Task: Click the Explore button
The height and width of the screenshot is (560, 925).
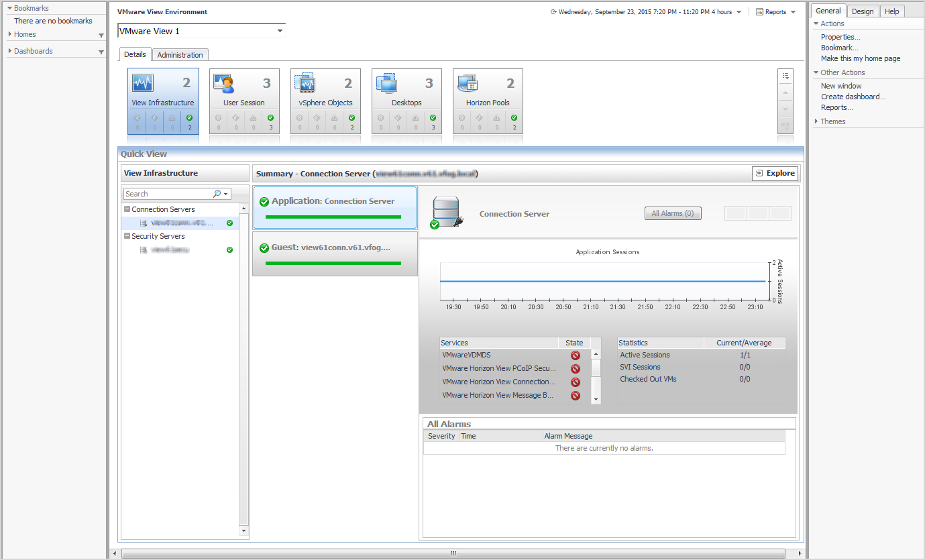Action: pos(775,173)
